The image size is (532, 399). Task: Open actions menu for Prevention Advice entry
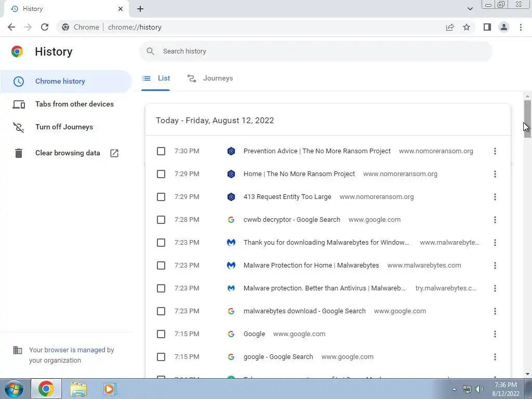(495, 151)
